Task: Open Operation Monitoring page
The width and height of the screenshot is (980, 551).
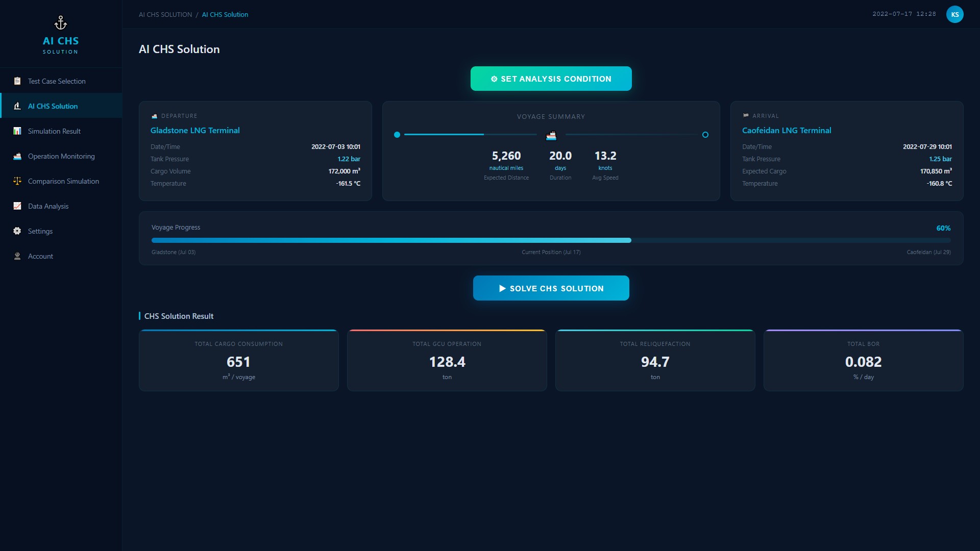Action: [61, 156]
